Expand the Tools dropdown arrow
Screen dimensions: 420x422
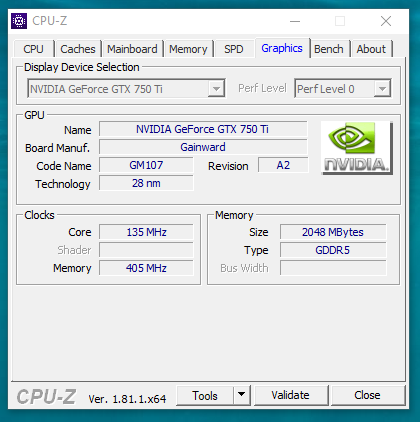click(242, 396)
